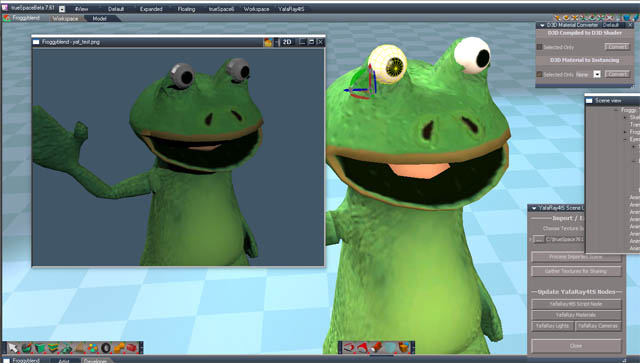This screenshot has width=640, height=363.
Task: Click the blue shield icon in top-right toolbar
Action: 626,18
